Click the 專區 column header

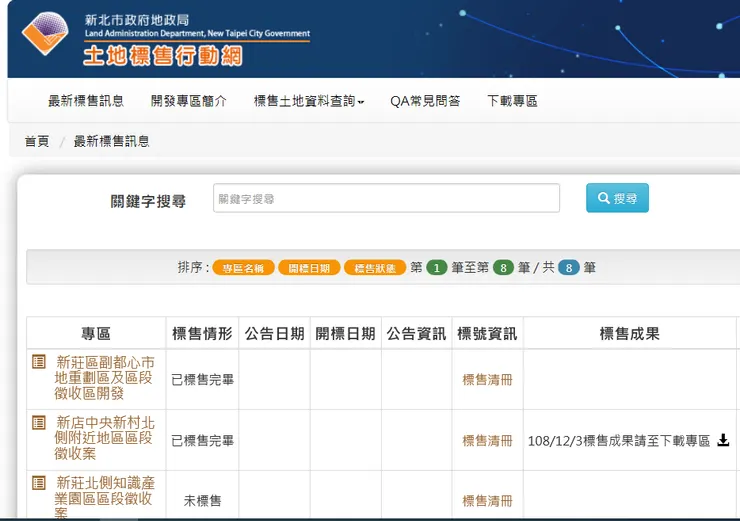96,334
